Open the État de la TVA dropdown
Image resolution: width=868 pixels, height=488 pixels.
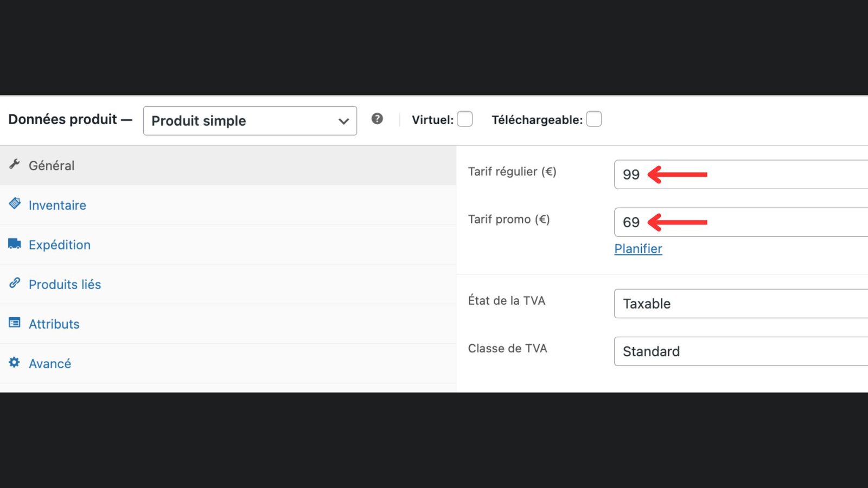coord(741,304)
